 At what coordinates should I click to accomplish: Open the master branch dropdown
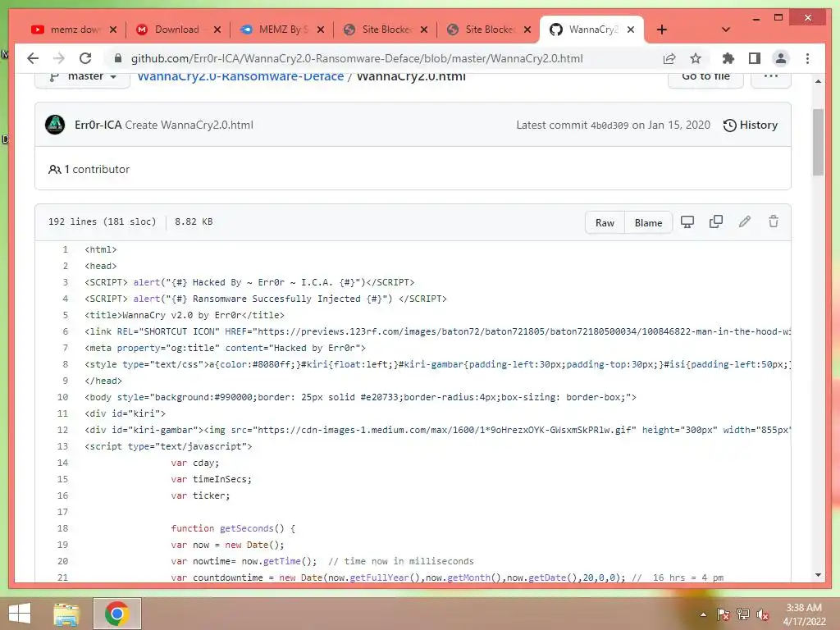coord(83,77)
